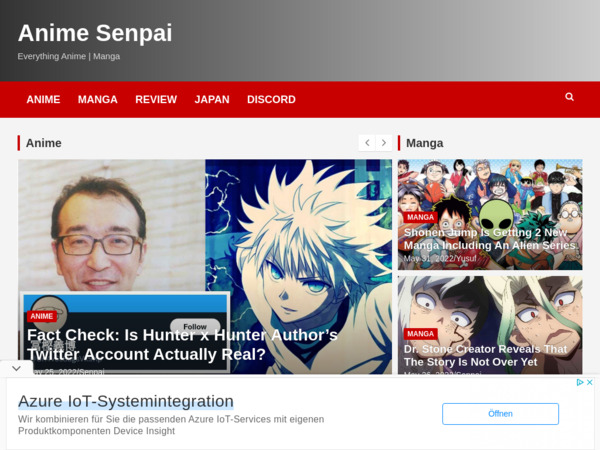
Task: Open the DISCORD menu item
Action: point(271,99)
